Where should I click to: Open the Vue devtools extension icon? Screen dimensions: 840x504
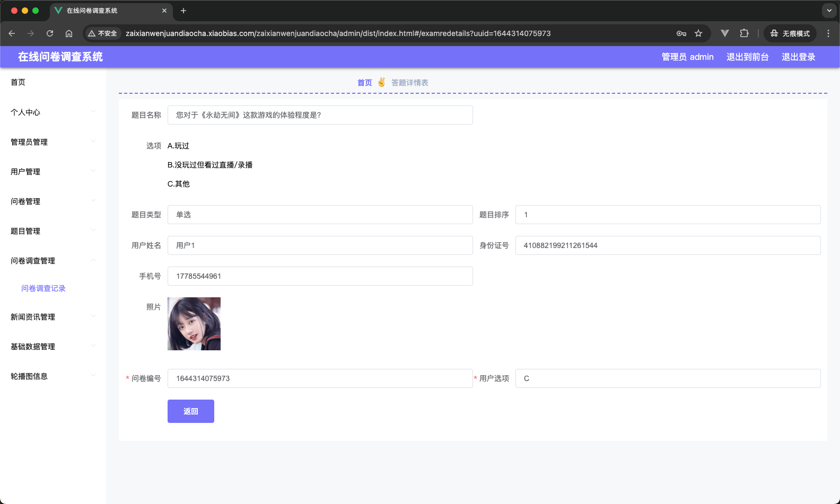[725, 33]
